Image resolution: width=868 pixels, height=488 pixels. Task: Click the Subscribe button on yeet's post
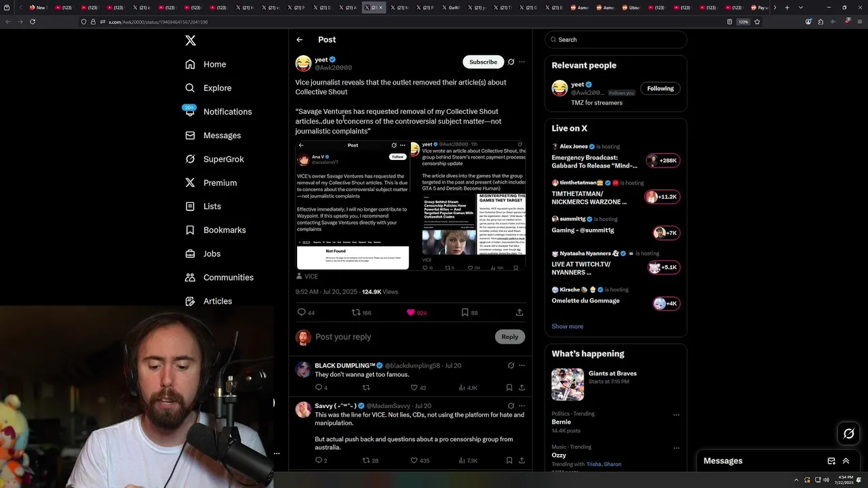pos(483,62)
